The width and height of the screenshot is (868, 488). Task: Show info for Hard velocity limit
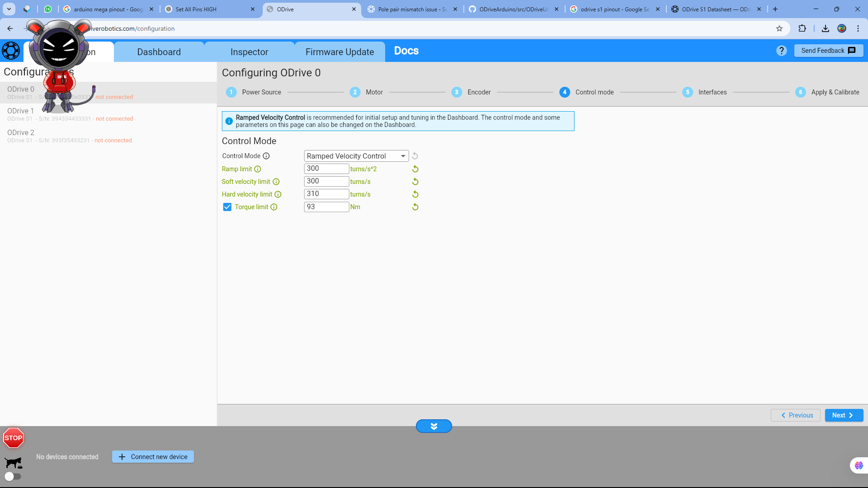pyautogui.click(x=278, y=194)
